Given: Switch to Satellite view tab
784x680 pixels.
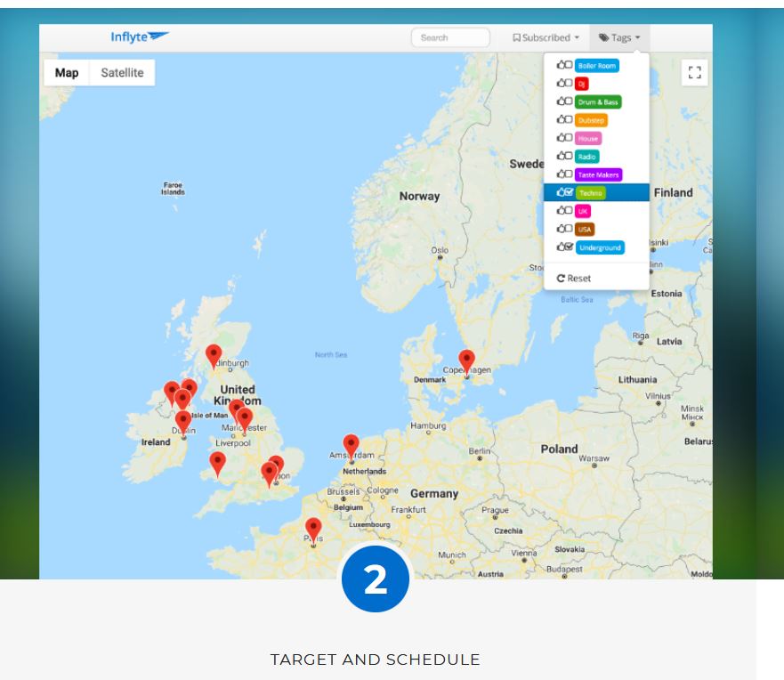Looking at the screenshot, I should 122,72.
